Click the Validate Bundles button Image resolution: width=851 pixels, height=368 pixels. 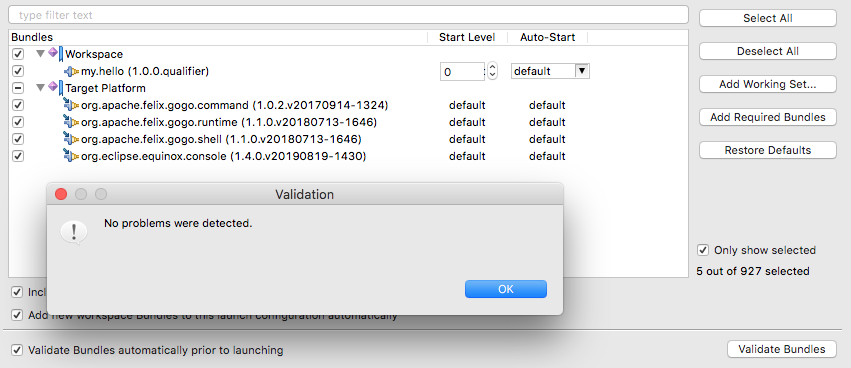click(782, 350)
